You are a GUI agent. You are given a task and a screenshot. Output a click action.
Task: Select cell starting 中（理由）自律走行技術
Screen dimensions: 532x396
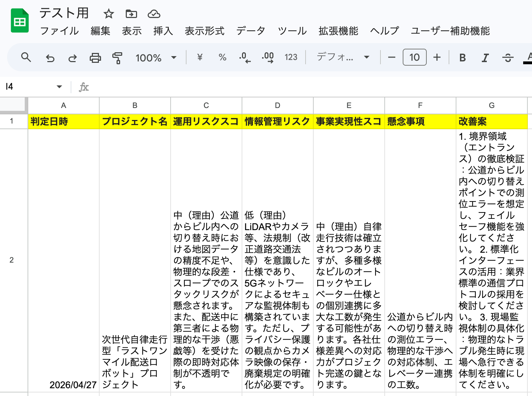(349, 260)
